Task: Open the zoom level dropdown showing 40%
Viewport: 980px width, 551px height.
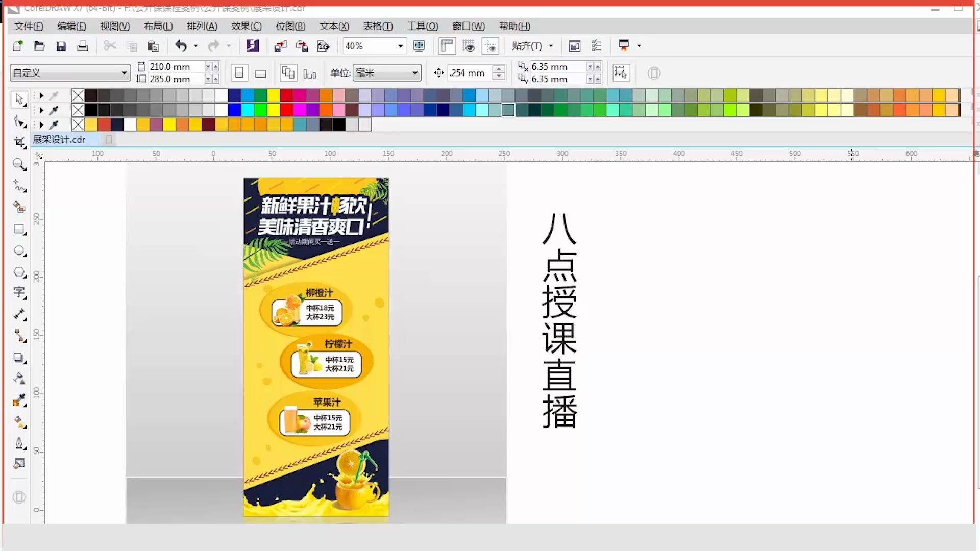Action: point(401,46)
